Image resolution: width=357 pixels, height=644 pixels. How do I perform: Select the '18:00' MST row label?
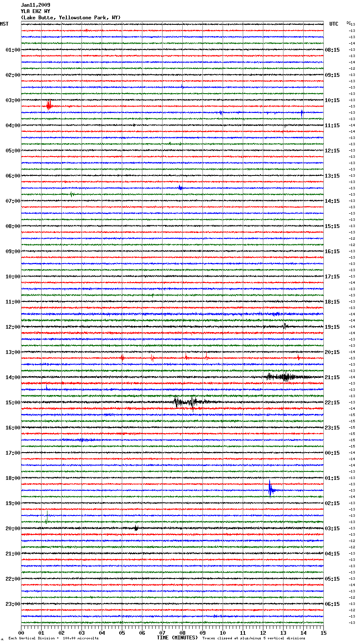point(13,478)
